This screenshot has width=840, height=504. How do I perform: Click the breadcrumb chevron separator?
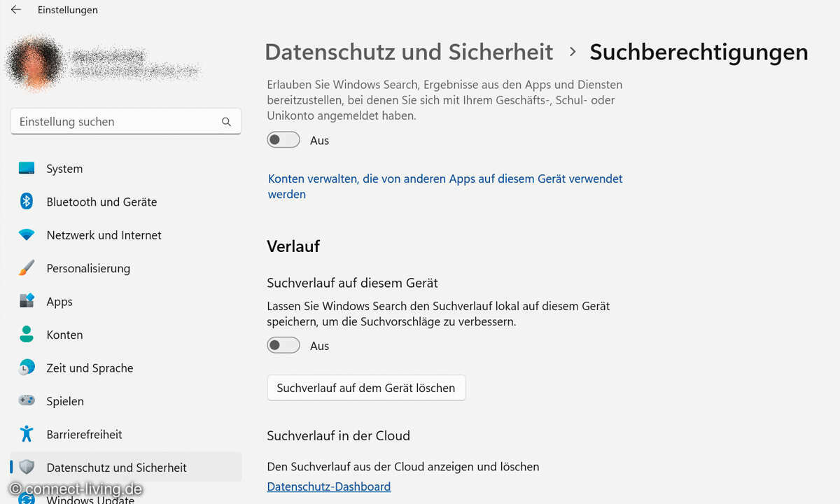pos(573,52)
